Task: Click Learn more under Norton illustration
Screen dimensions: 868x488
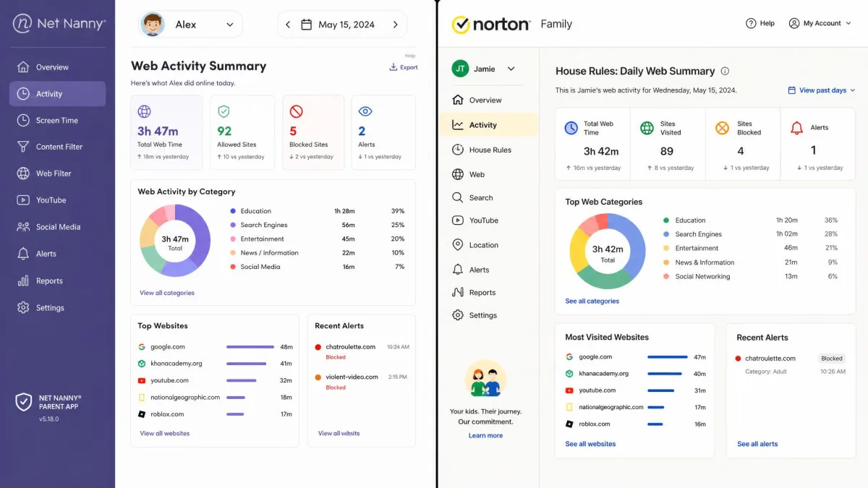Action: coord(485,435)
